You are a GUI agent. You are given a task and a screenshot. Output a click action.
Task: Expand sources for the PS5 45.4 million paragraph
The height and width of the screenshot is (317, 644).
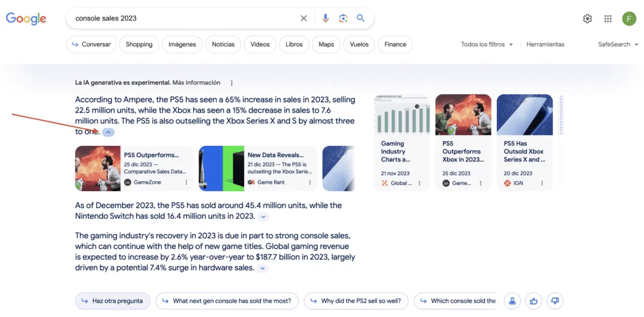click(264, 216)
